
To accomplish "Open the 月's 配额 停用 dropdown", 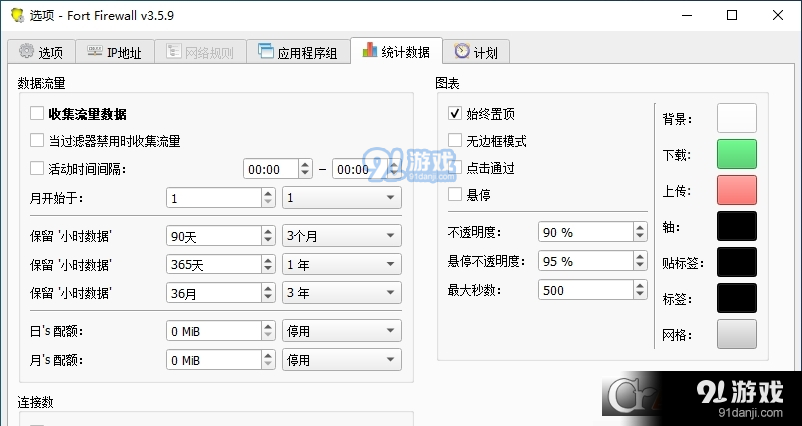I will tap(342, 360).
